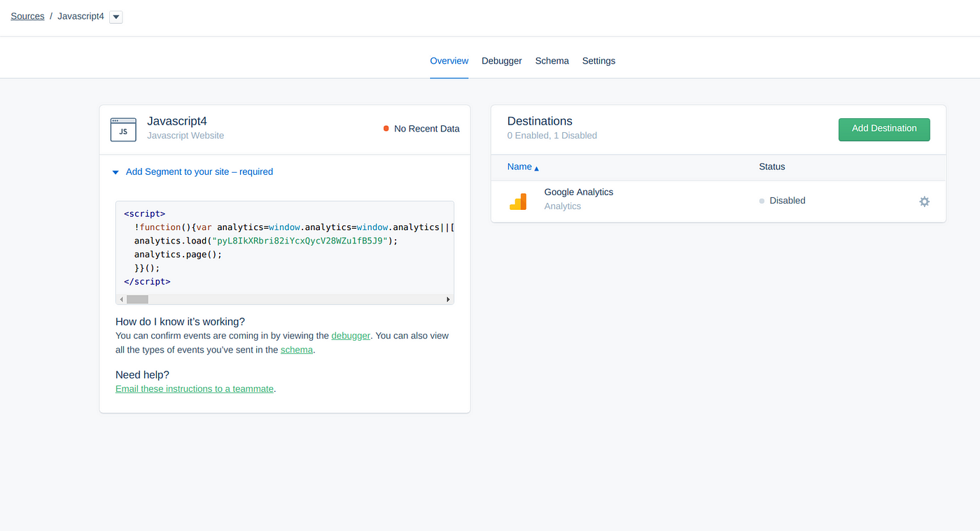Collapse the Add Segment to your site section
Viewport: 980px width, 531px height.
[x=192, y=171]
